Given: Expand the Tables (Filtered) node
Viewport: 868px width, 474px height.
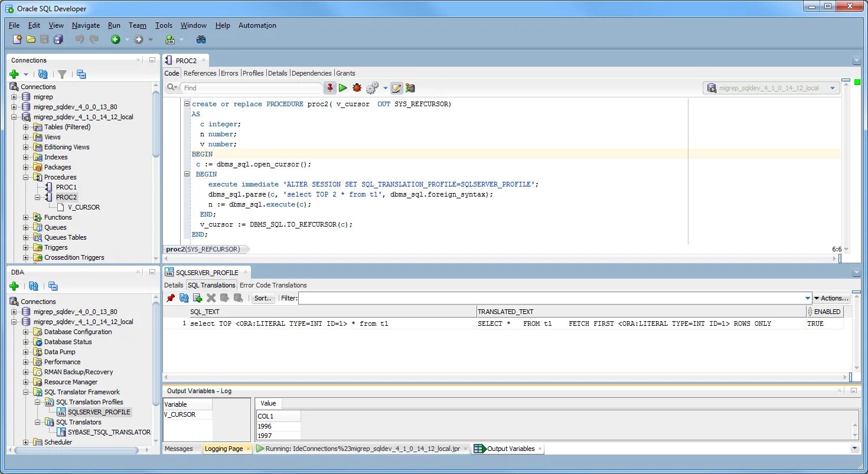Looking at the screenshot, I should point(26,127).
